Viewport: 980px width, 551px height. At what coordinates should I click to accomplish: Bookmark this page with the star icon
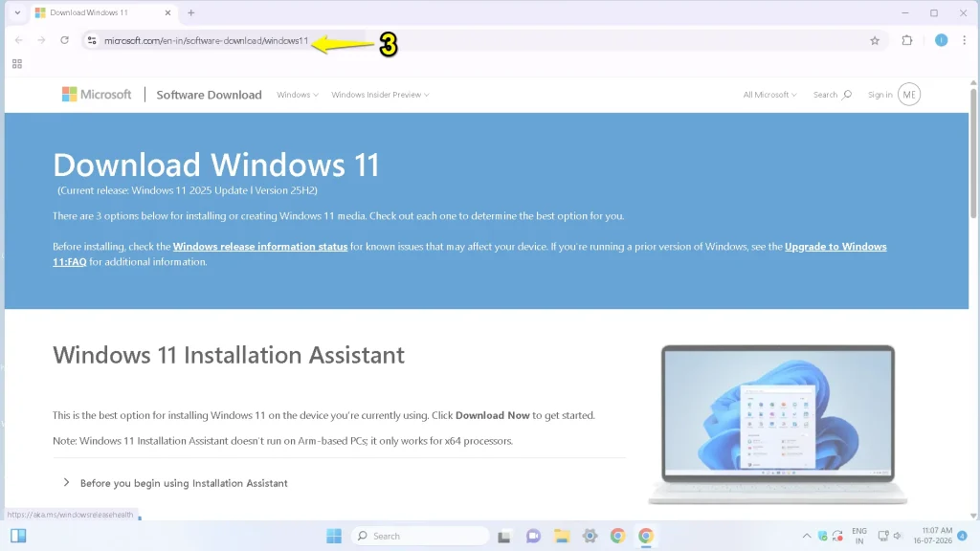[875, 40]
